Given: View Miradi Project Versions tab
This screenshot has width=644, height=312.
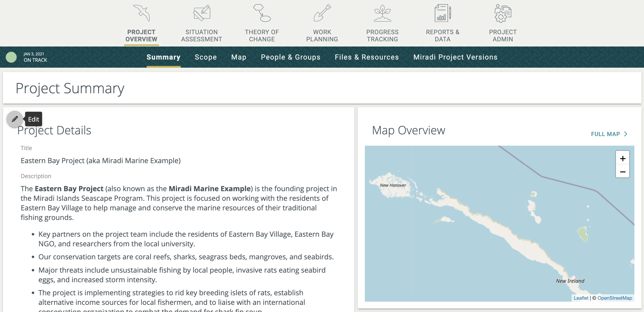Looking at the screenshot, I should coord(455,57).
